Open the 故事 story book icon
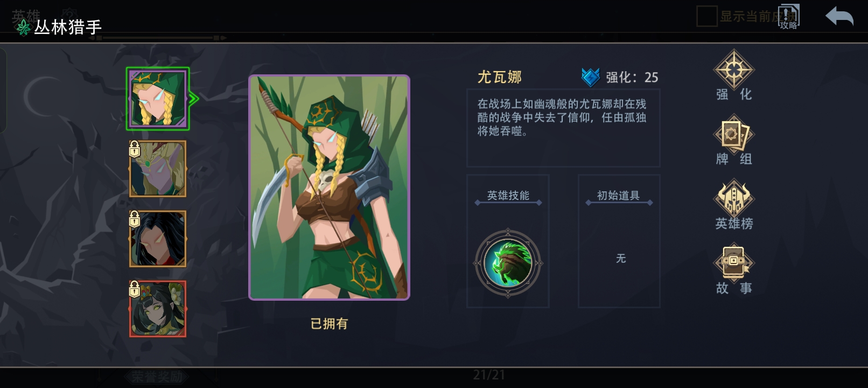This screenshot has width=868, height=388. pos(733,264)
